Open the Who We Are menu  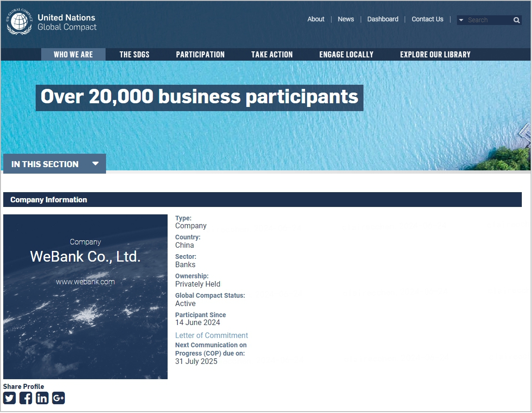[x=73, y=55]
